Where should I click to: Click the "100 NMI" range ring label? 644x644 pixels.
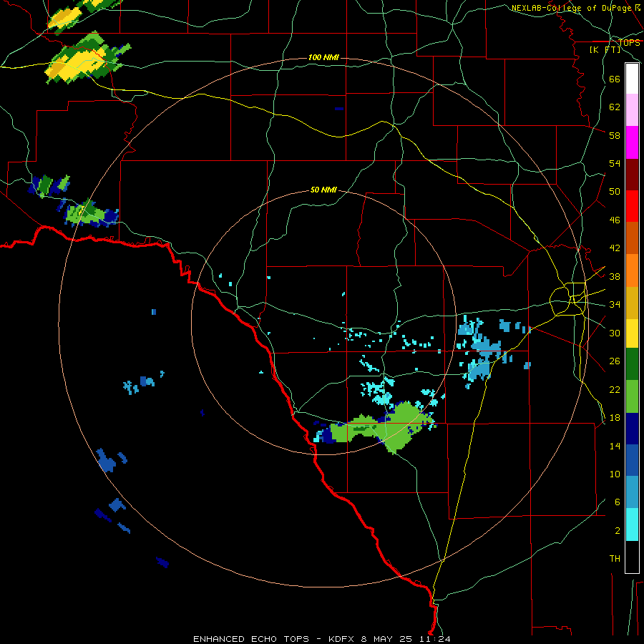(x=323, y=57)
